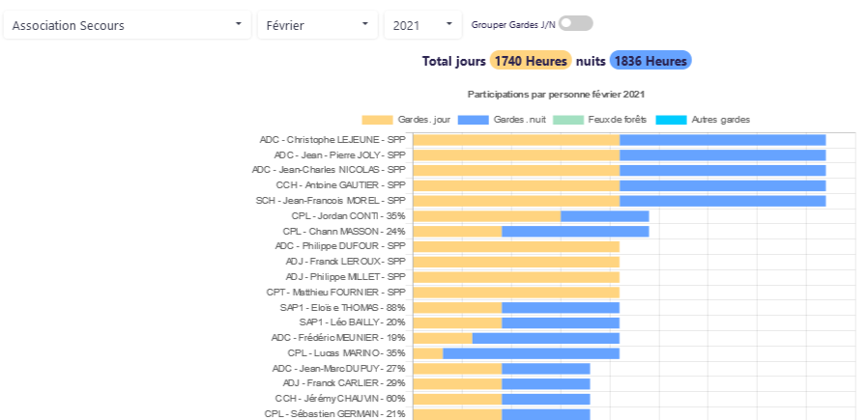Click Matthieu FOURNIER orange day bar
Image resolution: width=868 pixels, height=420 pixels.
(x=515, y=293)
